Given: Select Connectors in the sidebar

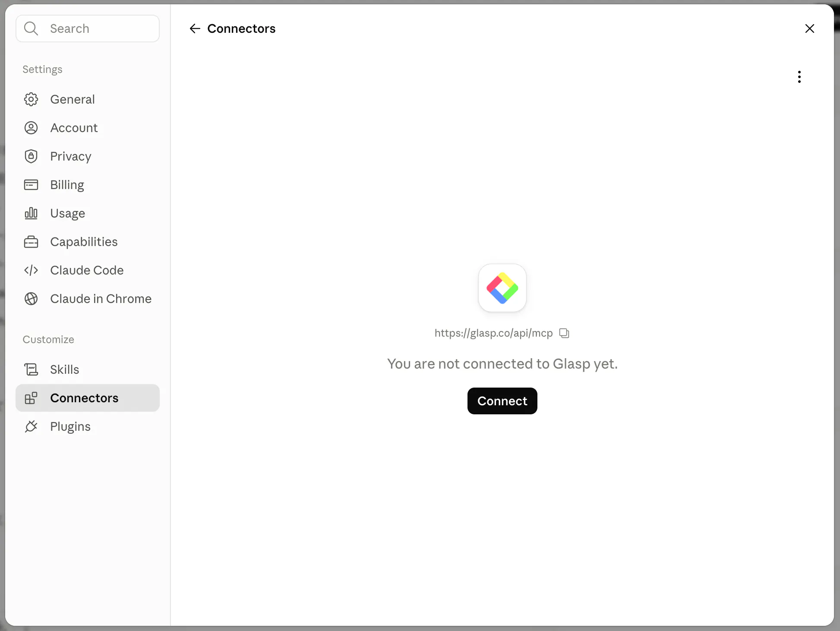Looking at the screenshot, I should pos(88,398).
